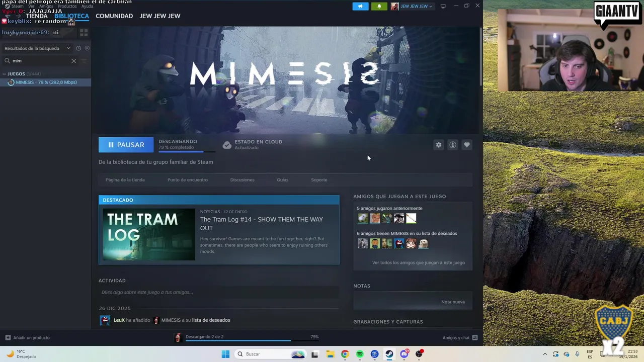
Task: Open the Guías link
Action: [282, 180]
